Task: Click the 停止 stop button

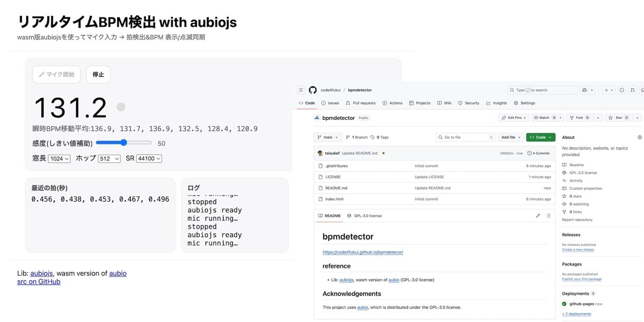Action: (x=98, y=74)
